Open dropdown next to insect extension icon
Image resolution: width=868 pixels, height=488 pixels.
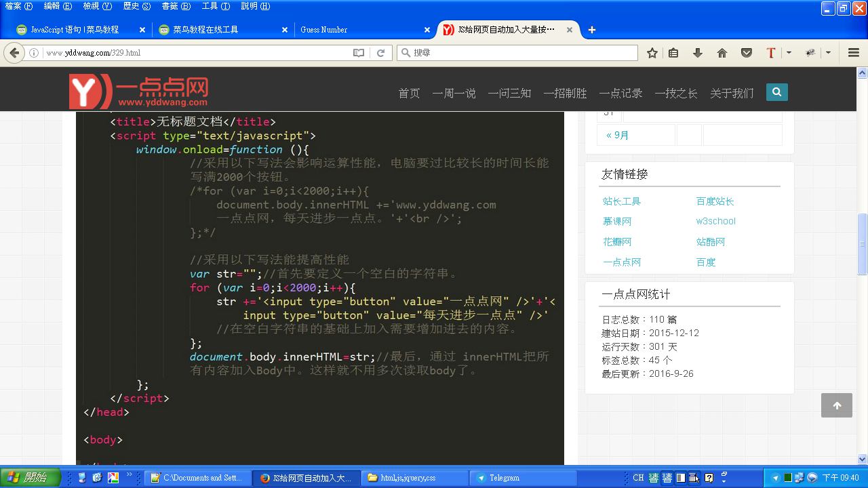pos(829,53)
